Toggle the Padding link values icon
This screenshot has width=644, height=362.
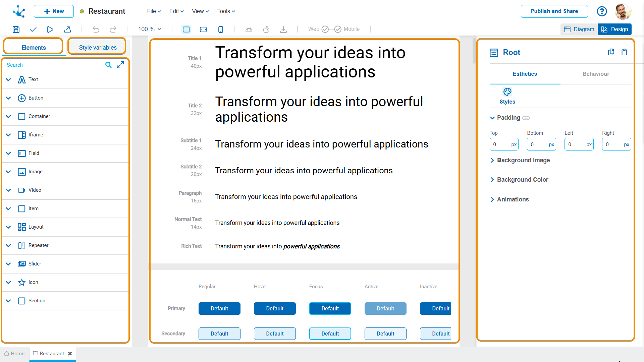point(526,118)
